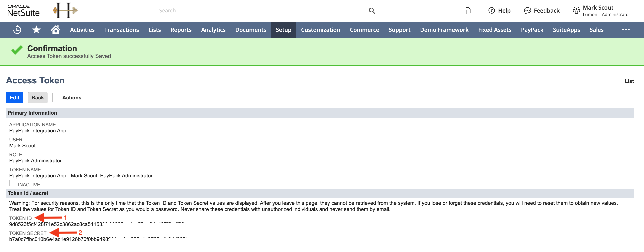Screen dimensions: 644x252
Task: Open the SuiteApps menu
Action: click(x=566, y=30)
